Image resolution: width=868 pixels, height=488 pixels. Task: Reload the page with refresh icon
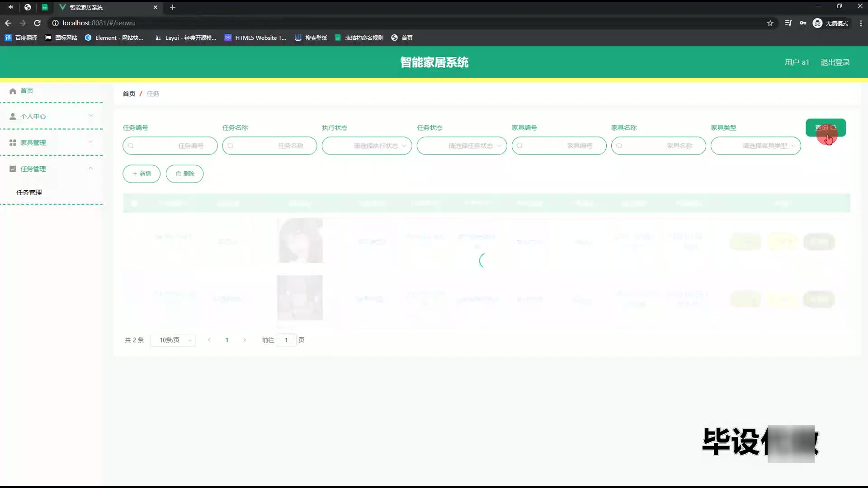[x=38, y=23]
